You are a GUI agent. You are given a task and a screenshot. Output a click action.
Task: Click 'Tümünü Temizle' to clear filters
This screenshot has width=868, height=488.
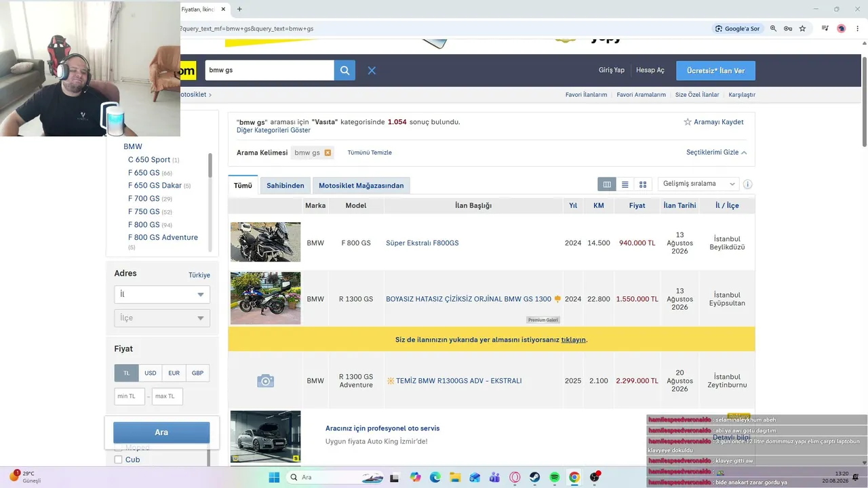(x=370, y=152)
